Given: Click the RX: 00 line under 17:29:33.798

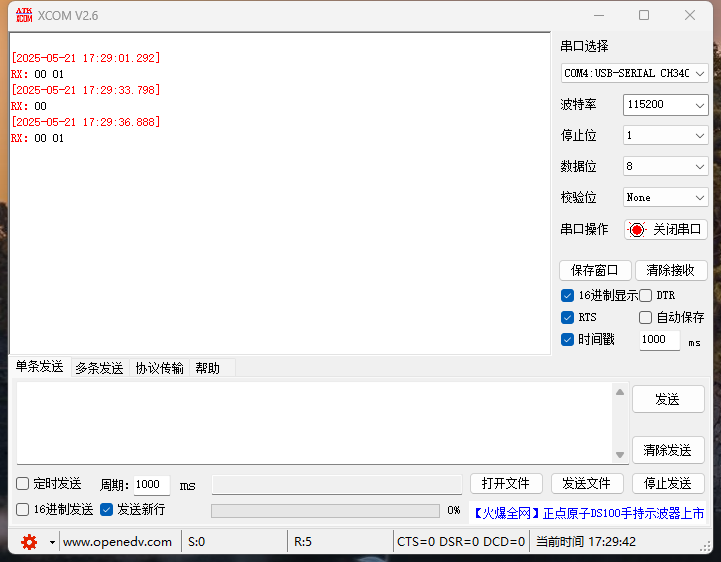Looking at the screenshot, I should (29, 107).
